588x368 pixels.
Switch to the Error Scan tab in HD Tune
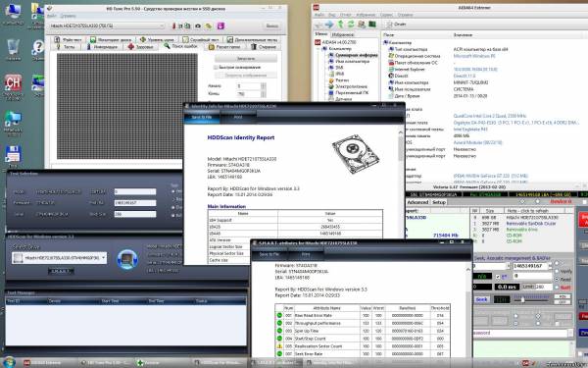180,46
